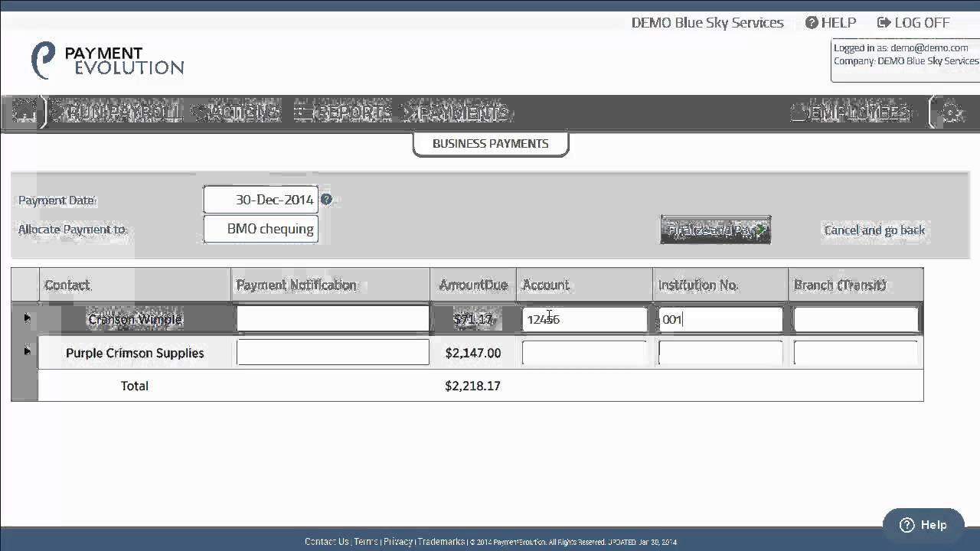Open the Reports menu
This screenshot has height=551, width=980.
pyautogui.click(x=343, y=112)
